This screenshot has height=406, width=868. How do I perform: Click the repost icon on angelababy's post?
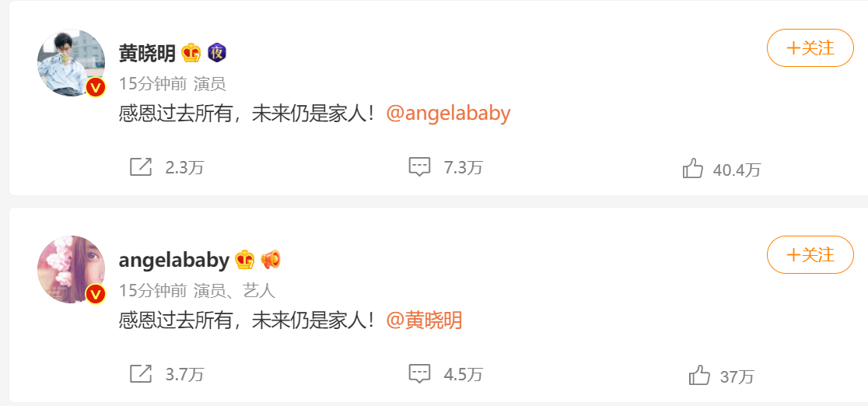point(141,374)
